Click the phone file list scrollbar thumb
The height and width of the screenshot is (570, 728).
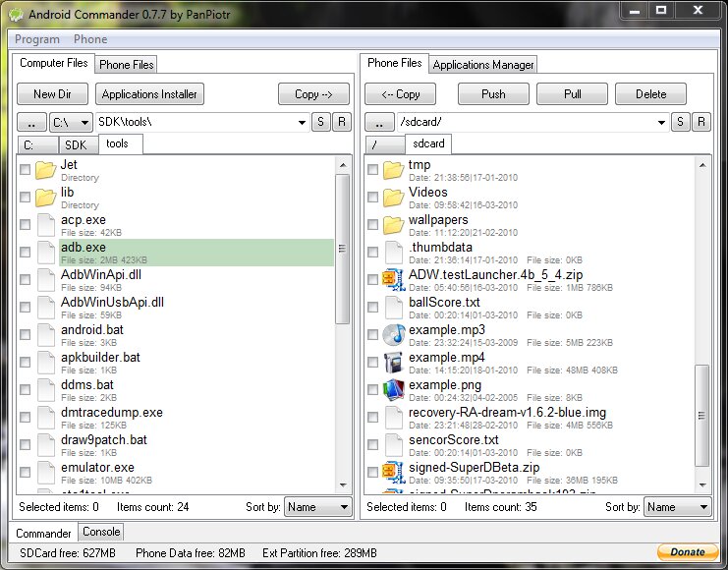coord(702,416)
